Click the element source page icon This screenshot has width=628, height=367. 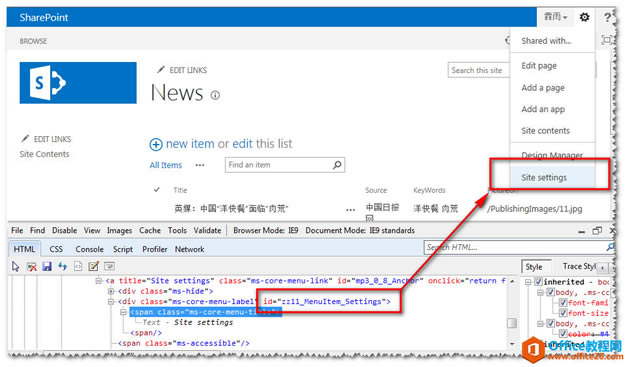[78, 266]
